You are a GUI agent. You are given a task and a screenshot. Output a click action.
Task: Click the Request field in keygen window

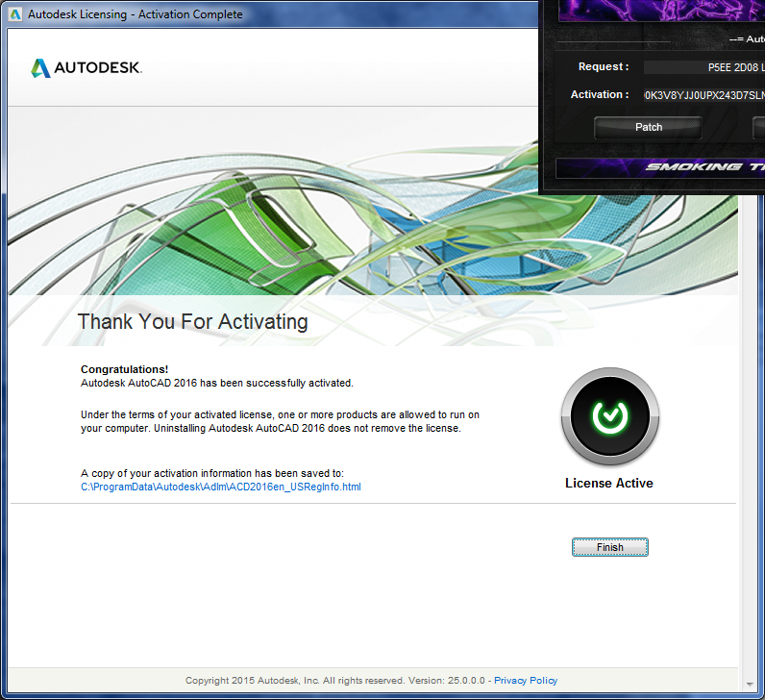(704, 67)
